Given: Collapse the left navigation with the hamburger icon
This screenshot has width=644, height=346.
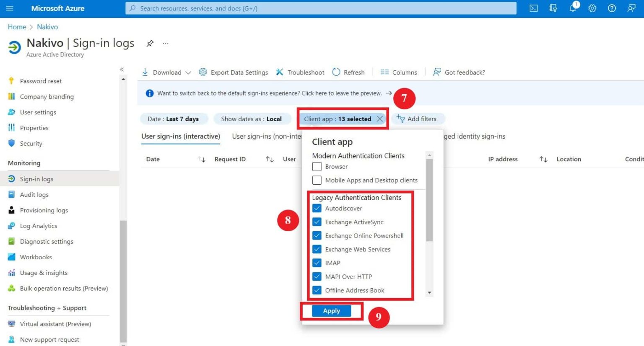Looking at the screenshot, I should [x=10, y=8].
